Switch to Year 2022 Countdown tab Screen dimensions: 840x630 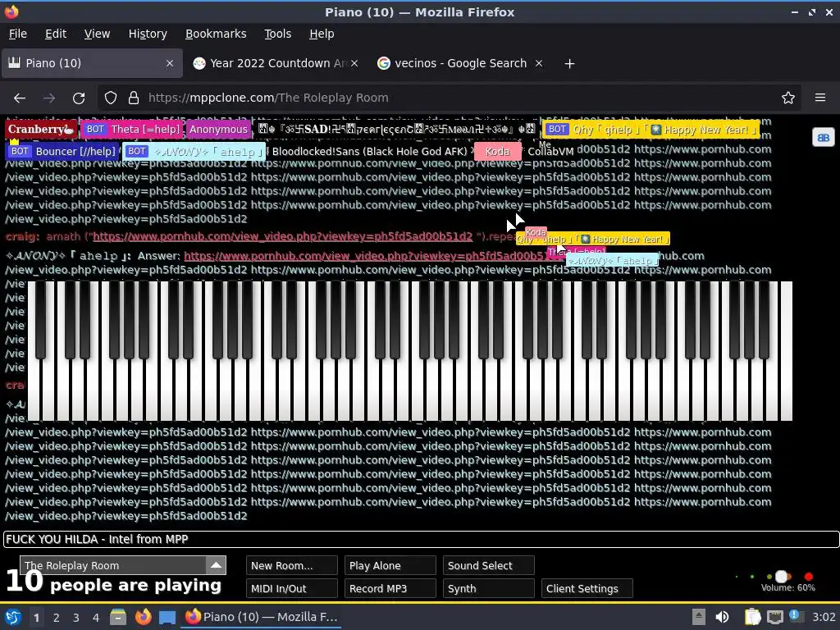[x=276, y=63]
